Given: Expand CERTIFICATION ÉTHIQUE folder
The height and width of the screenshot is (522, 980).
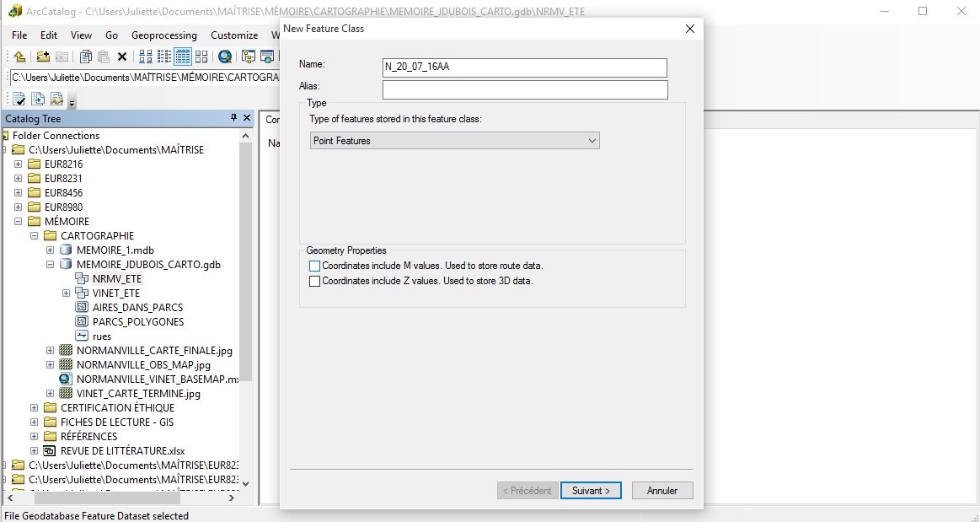Looking at the screenshot, I should click(x=35, y=407).
